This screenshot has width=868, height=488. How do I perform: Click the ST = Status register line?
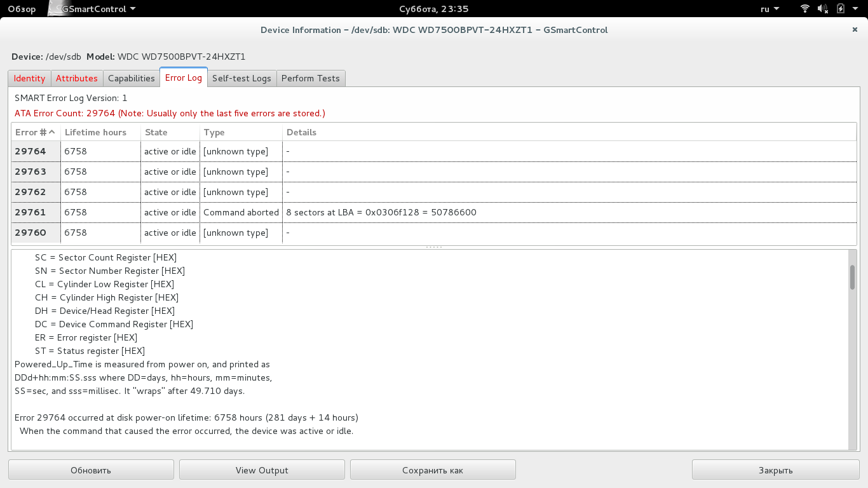click(90, 351)
